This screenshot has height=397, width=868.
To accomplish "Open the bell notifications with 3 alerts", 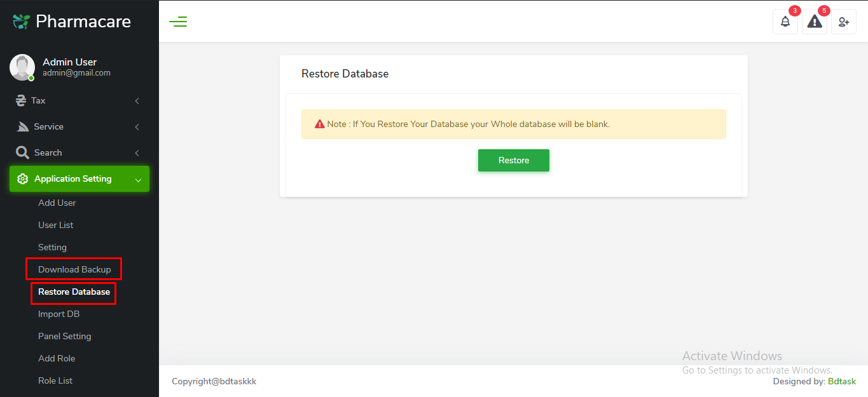I will click(785, 21).
